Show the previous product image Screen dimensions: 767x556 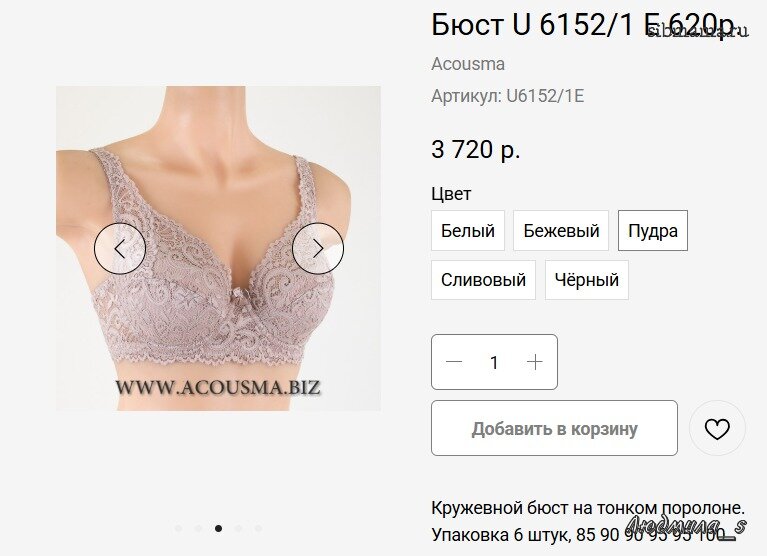[120, 248]
